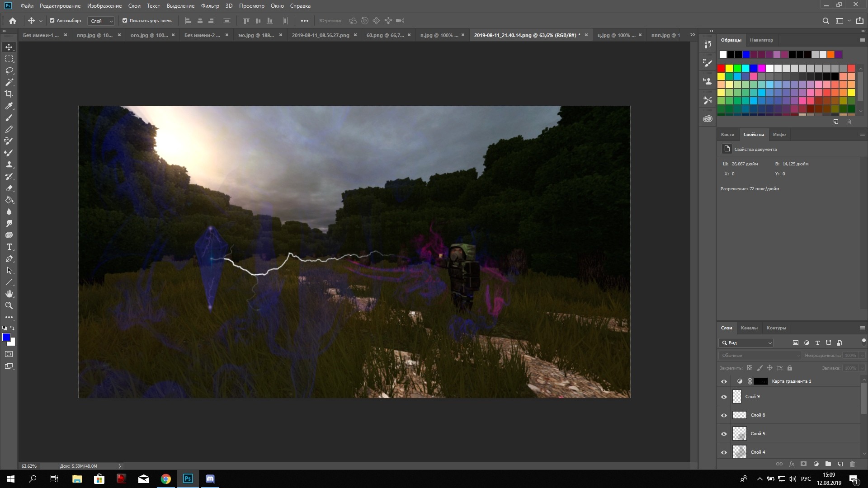This screenshot has width=868, height=488.
Task: Select the Paint Bucket tool
Action: pos(9,200)
